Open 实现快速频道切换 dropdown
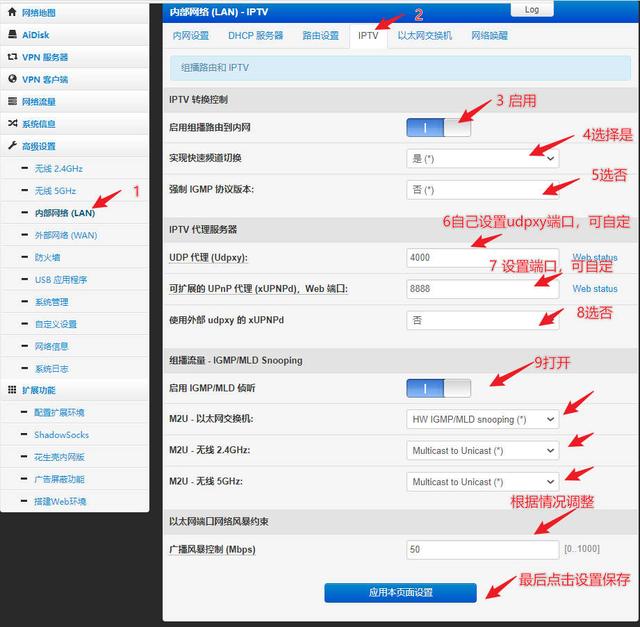Screen dimensions: 640x627 (483, 158)
